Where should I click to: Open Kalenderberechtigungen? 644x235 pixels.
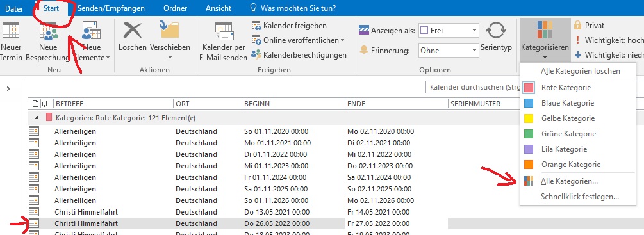point(299,55)
